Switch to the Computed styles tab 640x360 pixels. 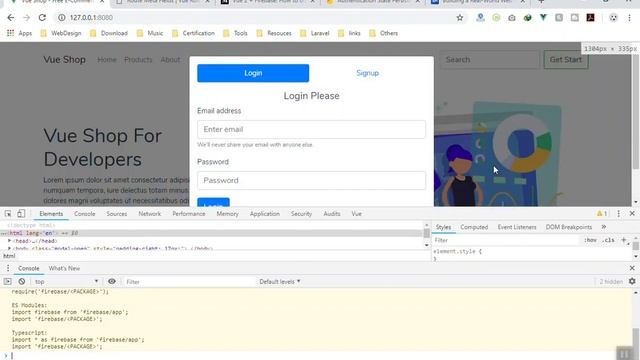point(474,227)
